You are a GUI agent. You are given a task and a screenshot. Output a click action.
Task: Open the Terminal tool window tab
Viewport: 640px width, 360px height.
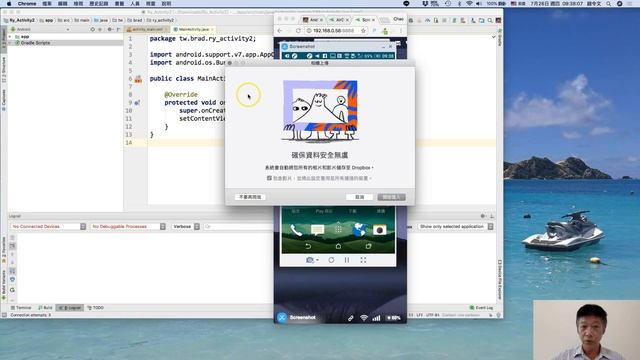(x=21, y=308)
